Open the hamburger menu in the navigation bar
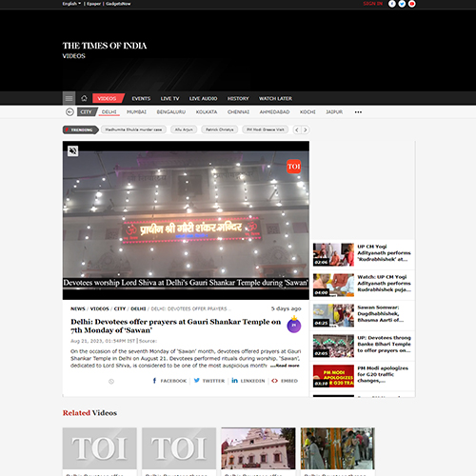Viewport: 476px width, 476px height. coord(69,98)
